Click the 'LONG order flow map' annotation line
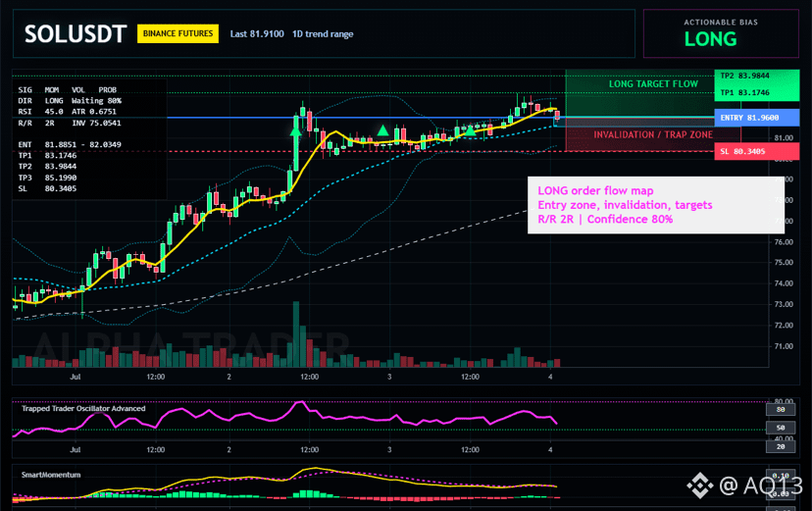 coord(595,190)
